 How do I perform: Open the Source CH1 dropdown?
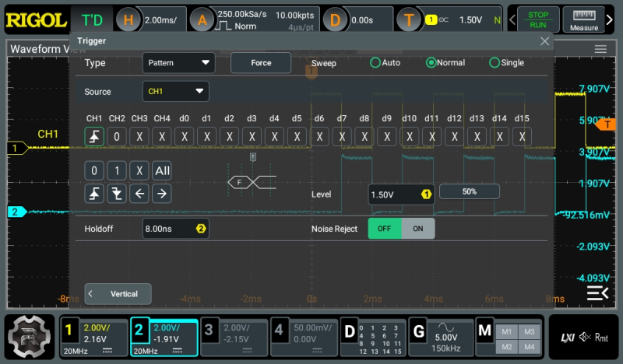pos(176,92)
